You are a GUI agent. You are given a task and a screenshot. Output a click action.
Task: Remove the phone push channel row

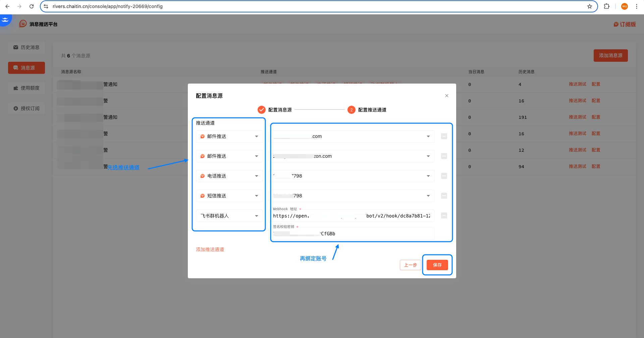[x=444, y=176]
